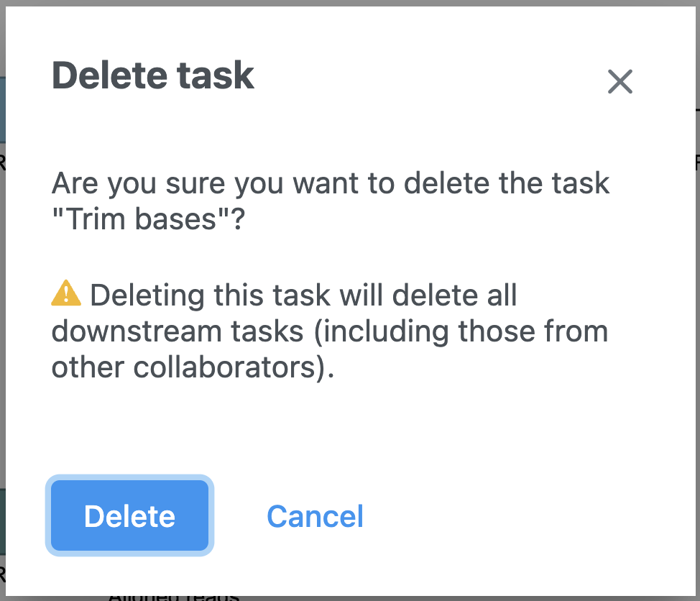Confirm deletion with the Delete button

coord(129,516)
